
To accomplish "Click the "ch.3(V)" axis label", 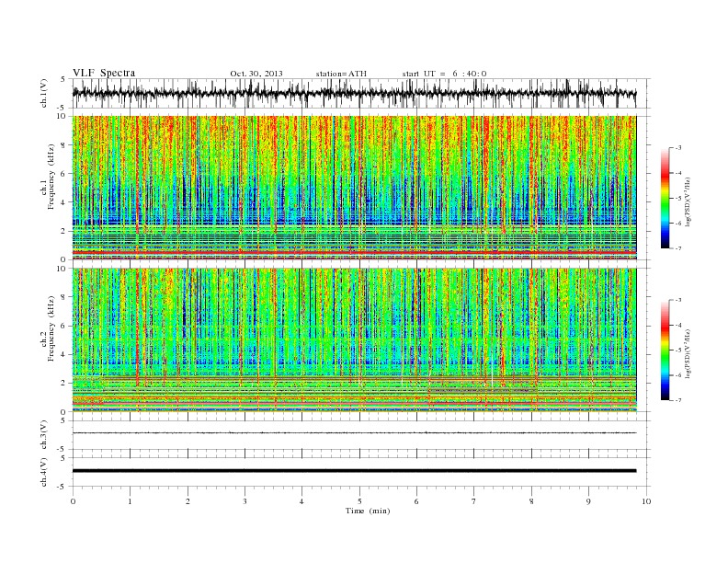I will coord(44,435).
